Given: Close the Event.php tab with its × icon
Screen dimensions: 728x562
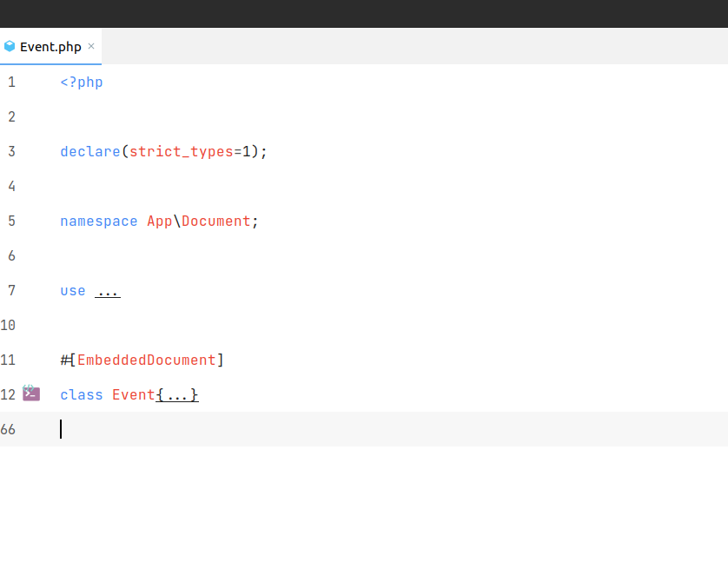Looking at the screenshot, I should [x=90, y=47].
